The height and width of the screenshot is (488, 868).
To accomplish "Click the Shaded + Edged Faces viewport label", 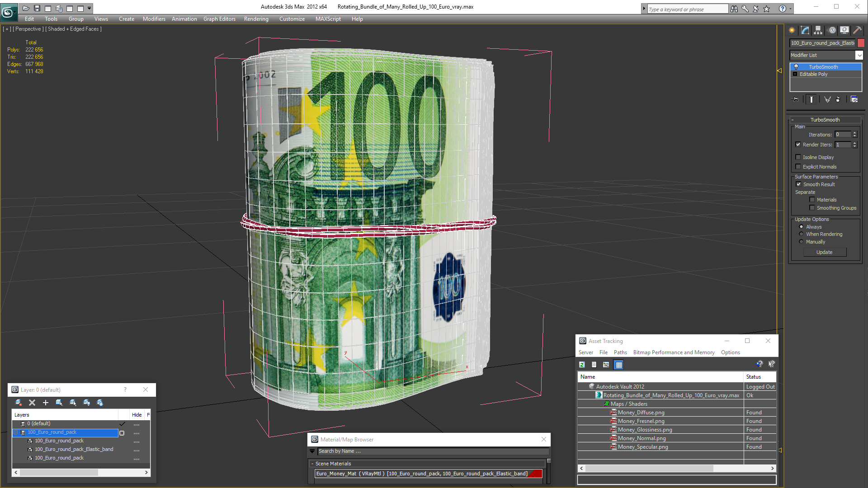I will pyautogui.click(x=73, y=29).
